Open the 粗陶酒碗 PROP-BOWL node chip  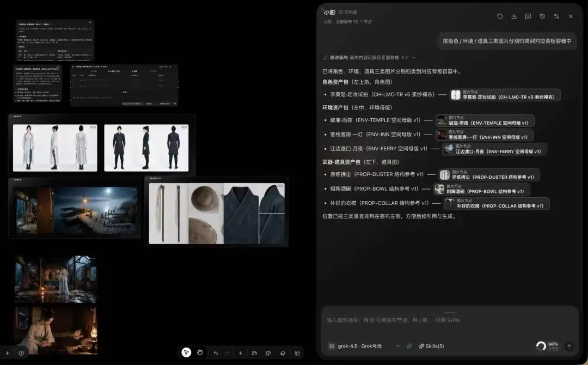[x=481, y=188]
